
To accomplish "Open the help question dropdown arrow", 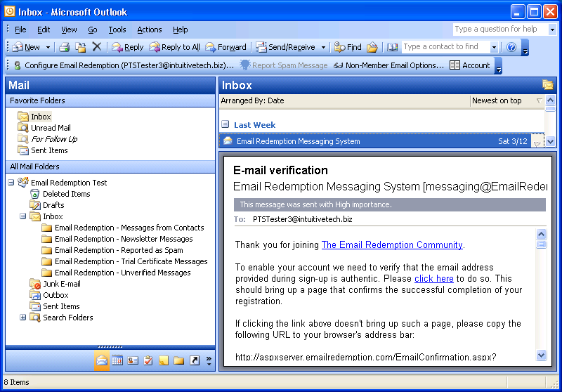I will [552, 30].
